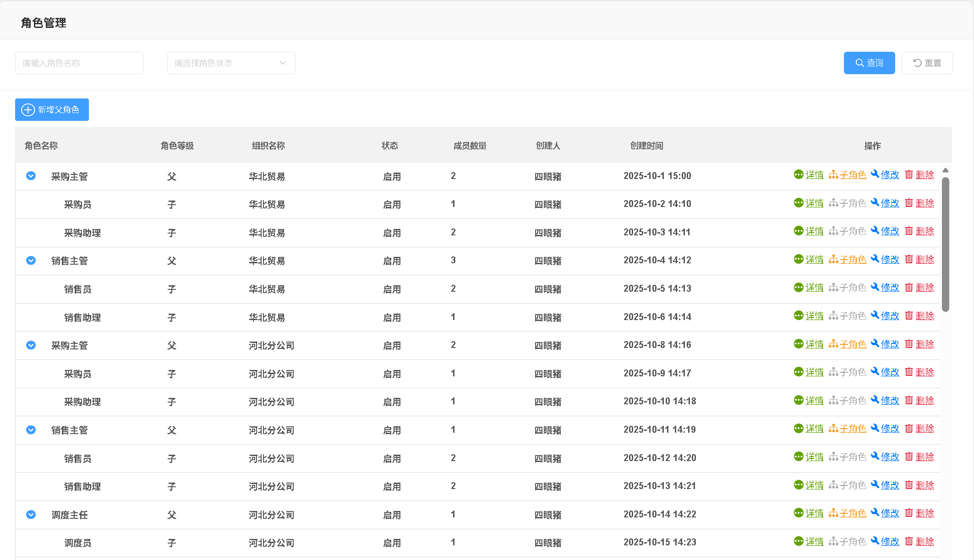Click the orange 子角色 icon for 销售主管 at 华北贸易
The width and height of the screenshot is (974, 560).
click(x=833, y=260)
